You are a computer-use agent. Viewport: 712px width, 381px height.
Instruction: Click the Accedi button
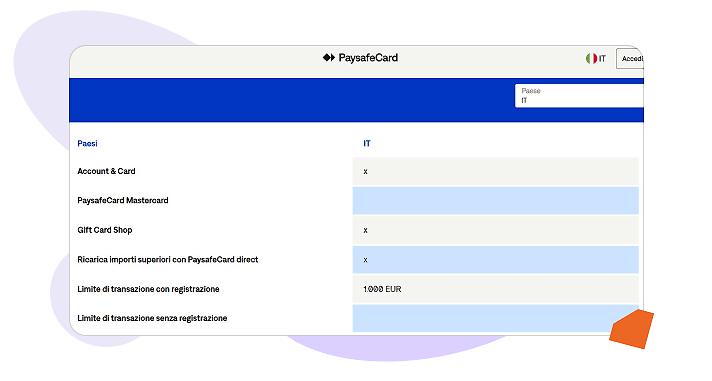(x=630, y=59)
